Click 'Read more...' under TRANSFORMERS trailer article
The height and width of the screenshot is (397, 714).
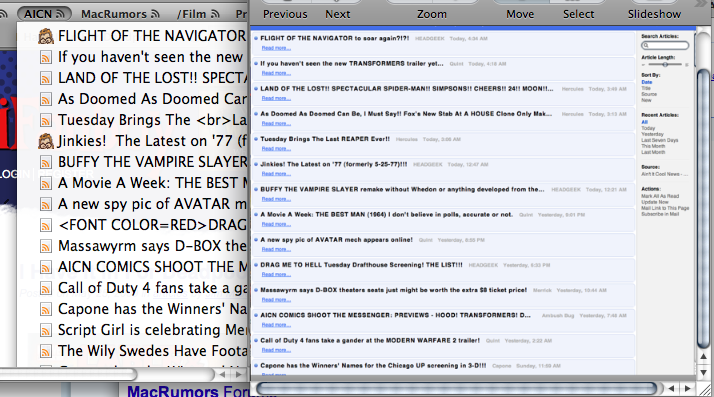[x=276, y=73]
